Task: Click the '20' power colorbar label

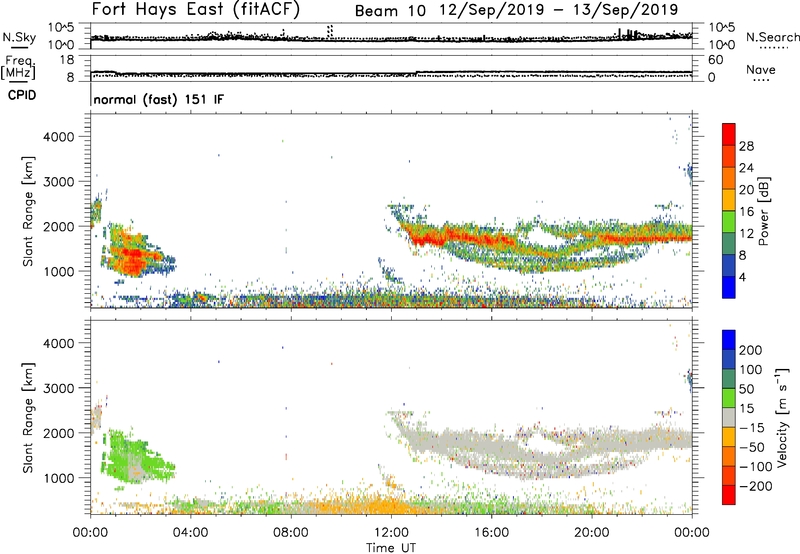Action: click(x=746, y=190)
